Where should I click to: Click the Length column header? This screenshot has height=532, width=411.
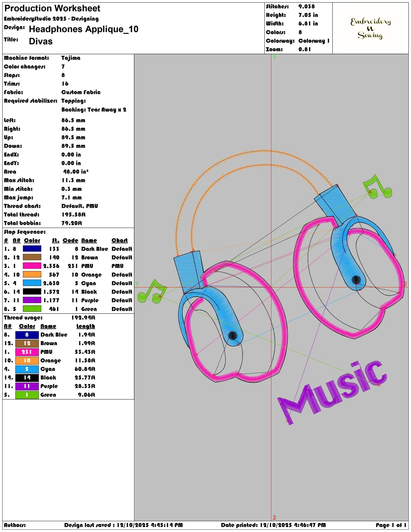[86, 326]
